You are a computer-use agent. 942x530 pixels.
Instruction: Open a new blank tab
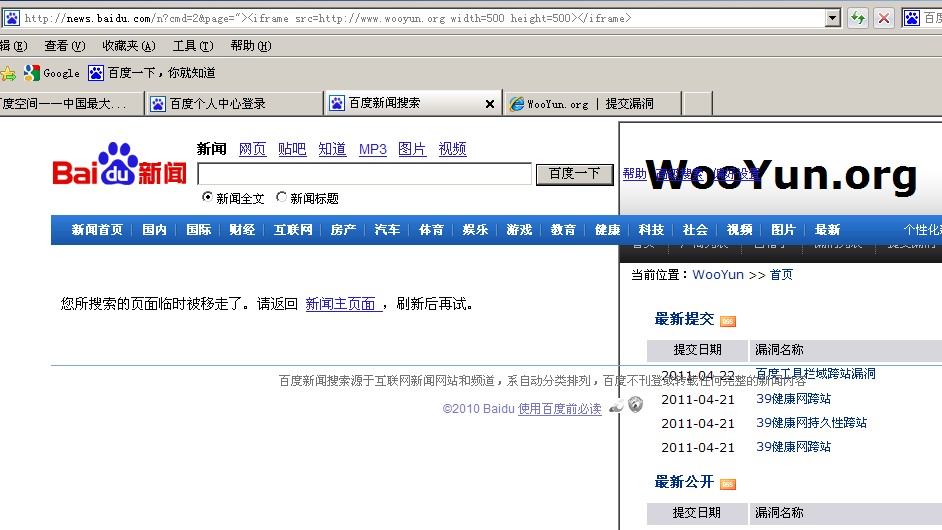coord(697,103)
